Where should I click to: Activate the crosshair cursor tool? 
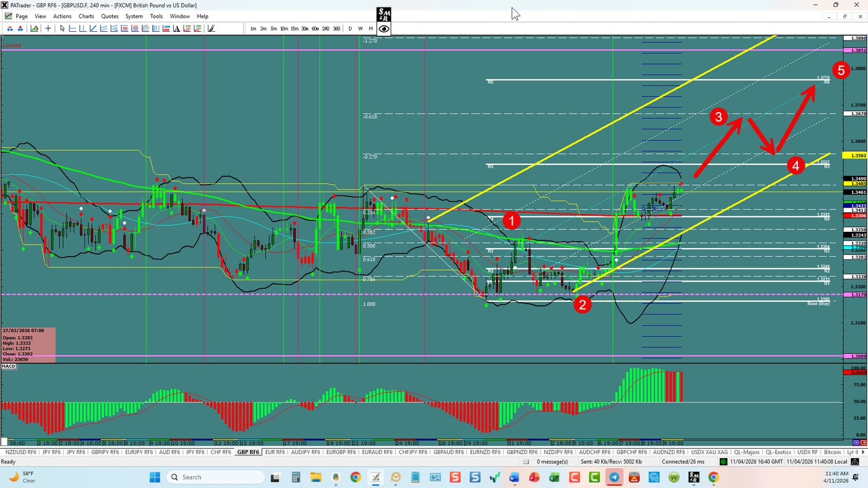(x=48, y=28)
